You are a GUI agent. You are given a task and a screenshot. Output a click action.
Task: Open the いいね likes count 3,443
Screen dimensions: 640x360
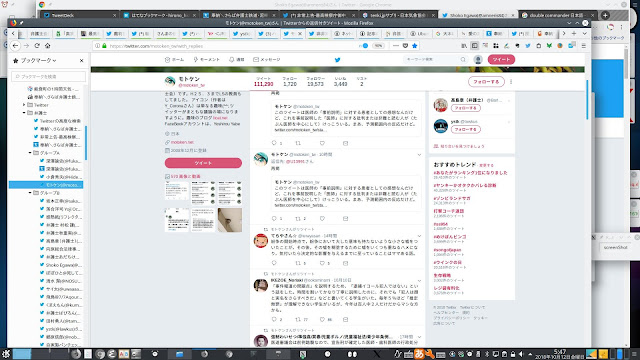(340, 82)
